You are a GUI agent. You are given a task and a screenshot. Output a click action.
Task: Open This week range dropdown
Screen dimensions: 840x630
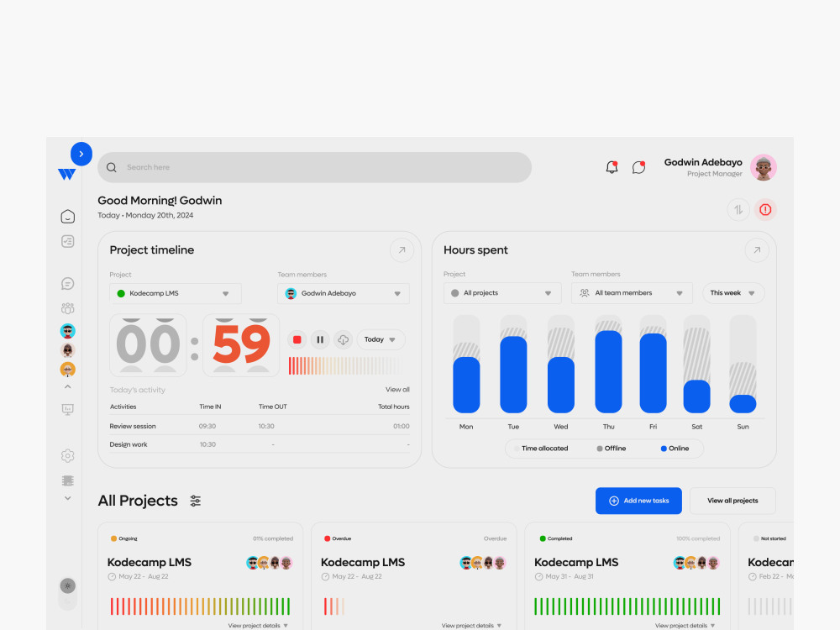pyautogui.click(x=733, y=293)
